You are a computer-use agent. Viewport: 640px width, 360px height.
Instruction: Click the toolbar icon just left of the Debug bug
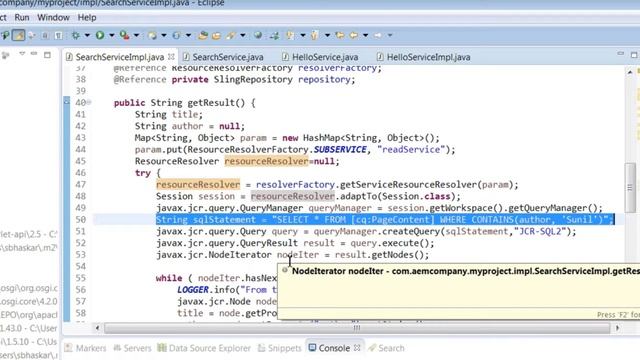pyautogui.click(x=59, y=36)
